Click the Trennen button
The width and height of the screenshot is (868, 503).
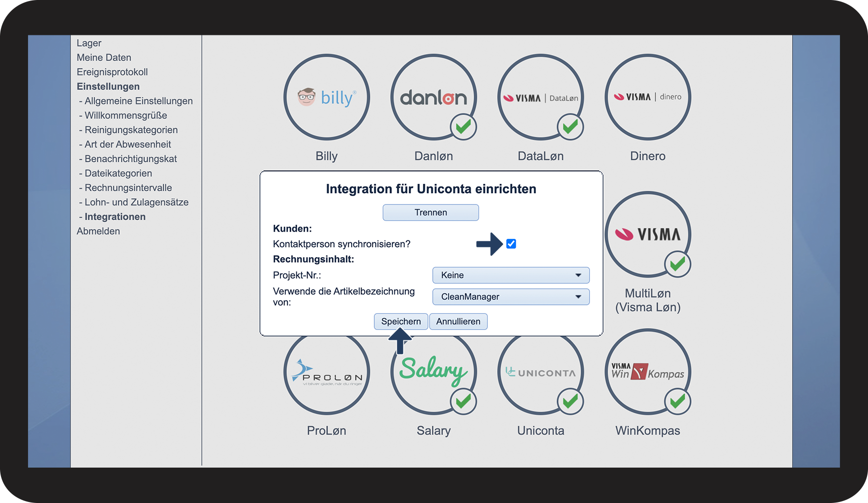point(431,212)
